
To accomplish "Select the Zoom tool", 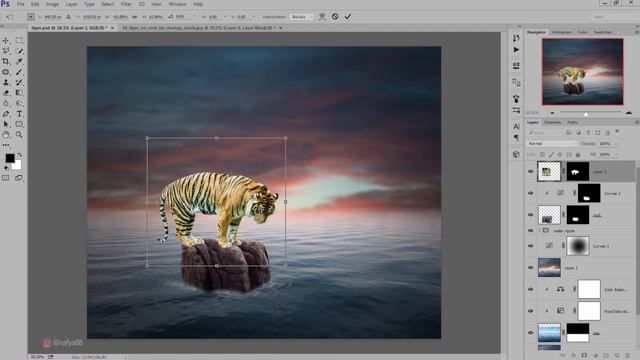I will pyautogui.click(x=19, y=135).
